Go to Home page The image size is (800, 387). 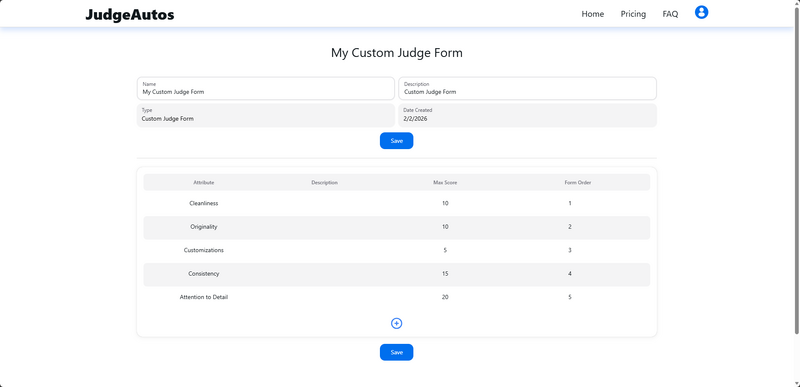tap(592, 14)
